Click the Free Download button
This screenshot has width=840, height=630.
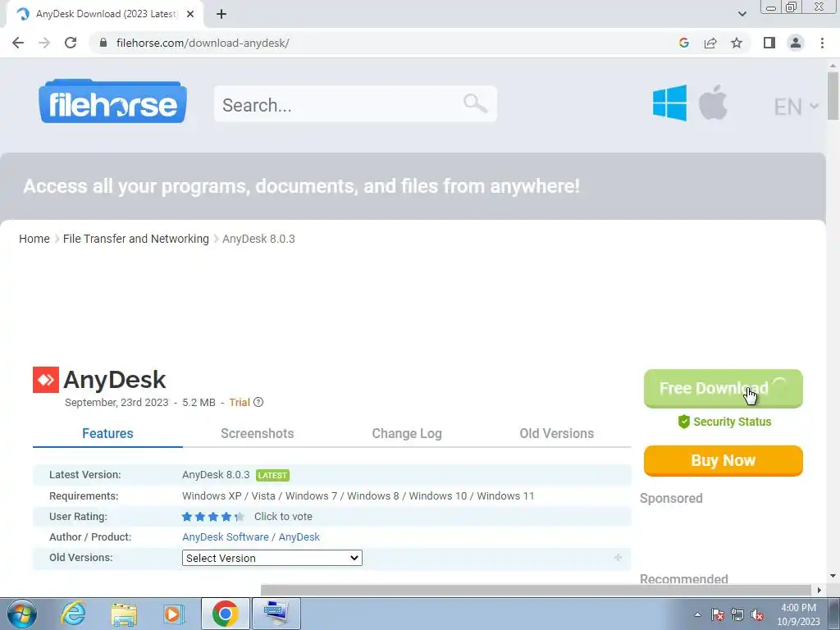coord(724,388)
